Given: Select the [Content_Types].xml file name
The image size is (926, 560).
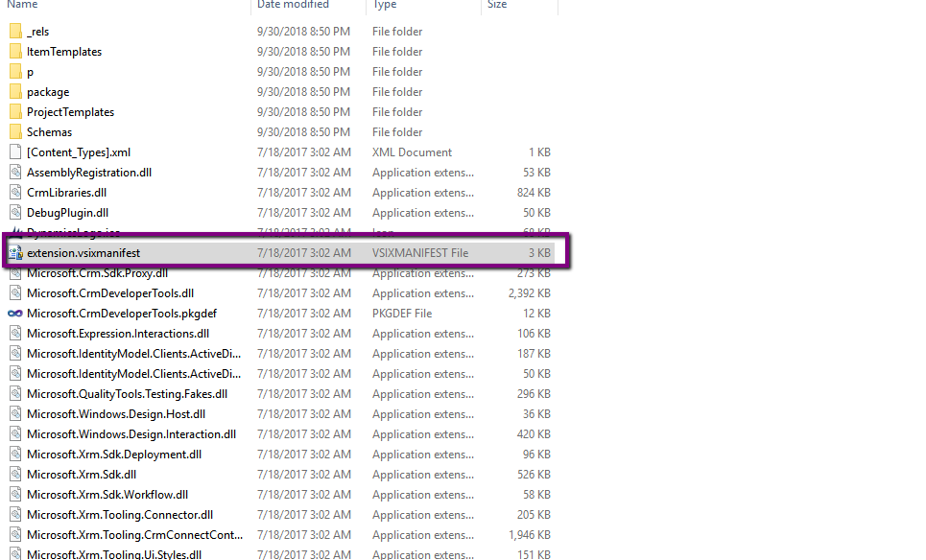Looking at the screenshot, I should pos(79,152).
